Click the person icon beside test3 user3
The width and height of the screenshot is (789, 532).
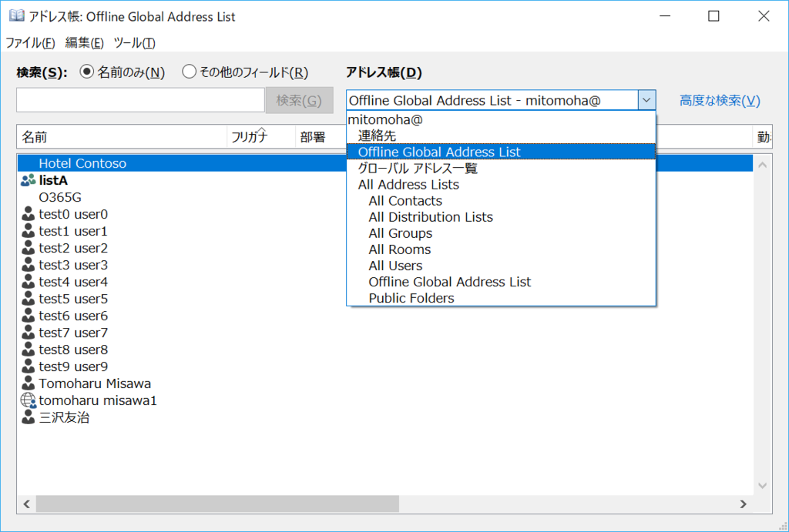coord(29,265)
